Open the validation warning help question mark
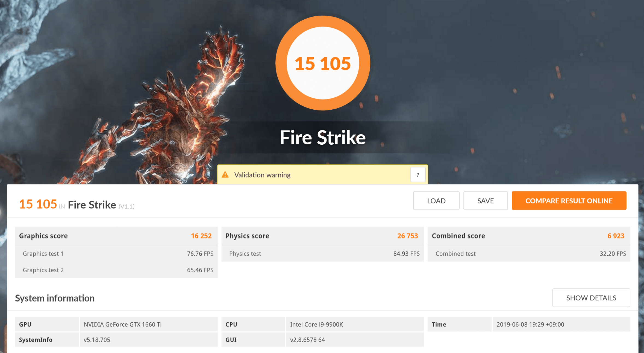 point(418,175)
